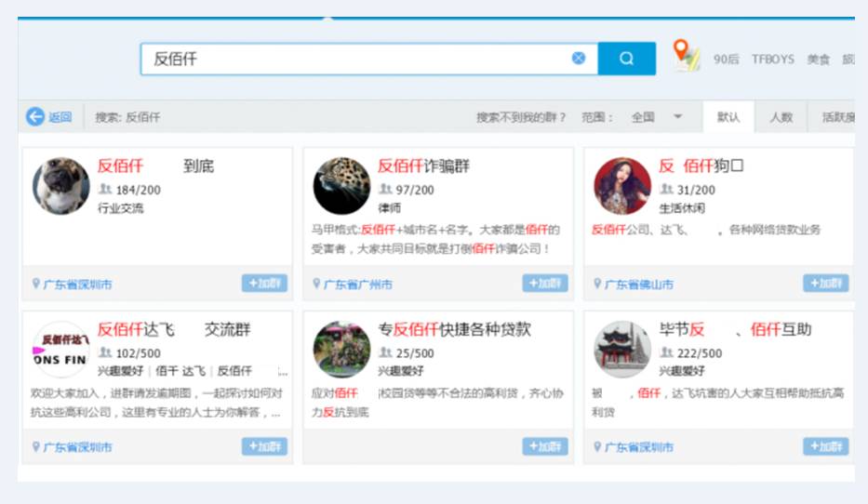The height and width of the screenshot is (504, 868).
Task: Open the pug dog group avatar
Action: (x=60, y=186)
